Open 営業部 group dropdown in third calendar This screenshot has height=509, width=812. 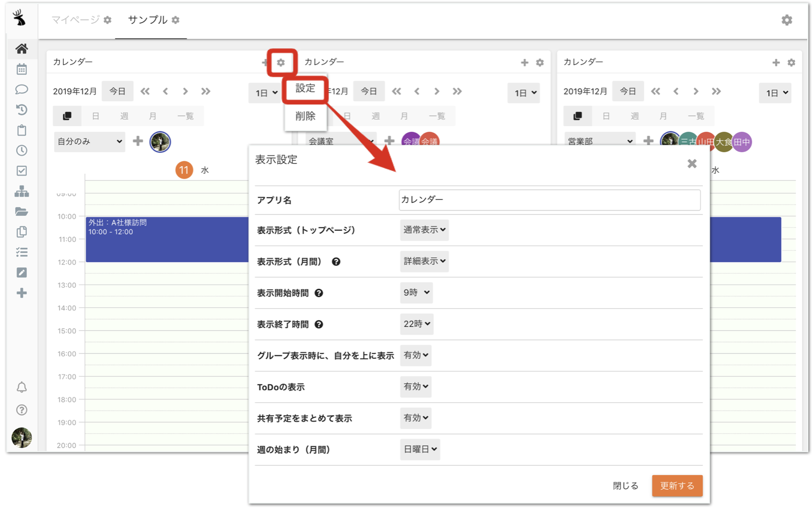600,141
